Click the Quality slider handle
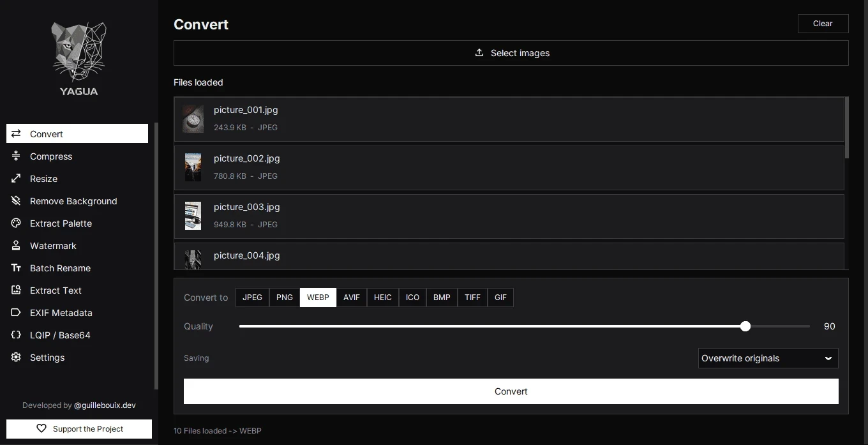 745,326
